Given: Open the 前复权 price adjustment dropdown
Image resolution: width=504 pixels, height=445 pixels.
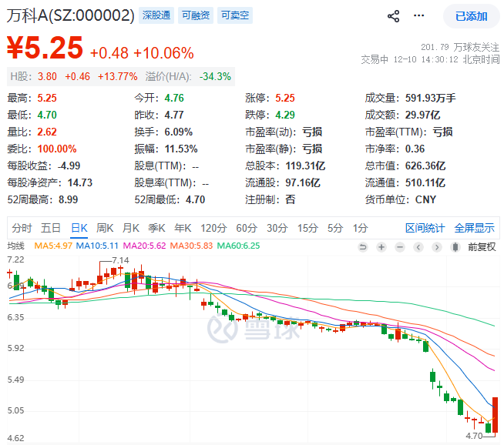Looking at the screenshot, I should pos(482,246).
